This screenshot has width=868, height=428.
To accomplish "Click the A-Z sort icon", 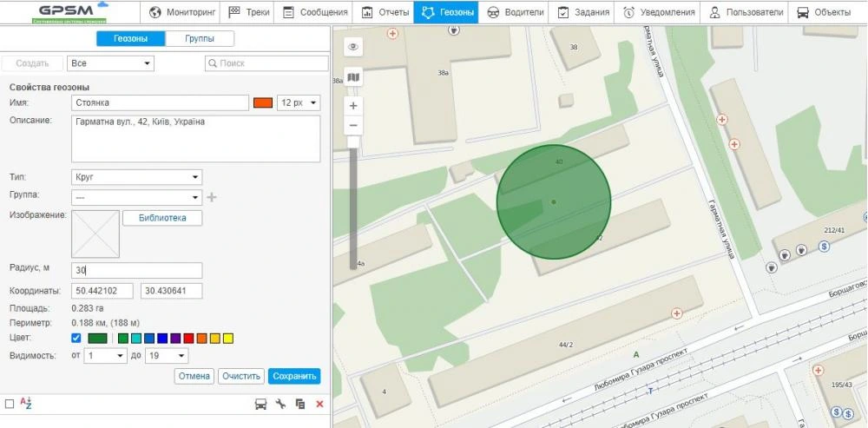I will coord(26,404).
